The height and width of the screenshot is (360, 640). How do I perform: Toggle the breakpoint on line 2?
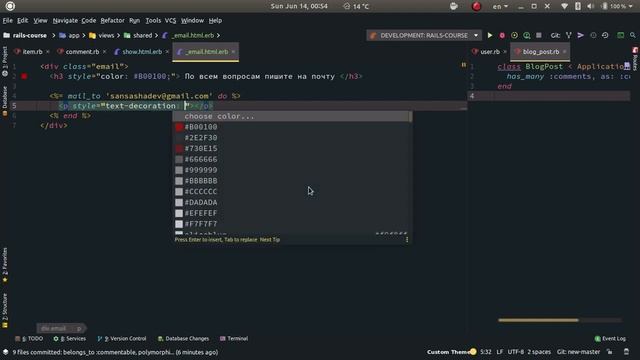tap(24, 76)
